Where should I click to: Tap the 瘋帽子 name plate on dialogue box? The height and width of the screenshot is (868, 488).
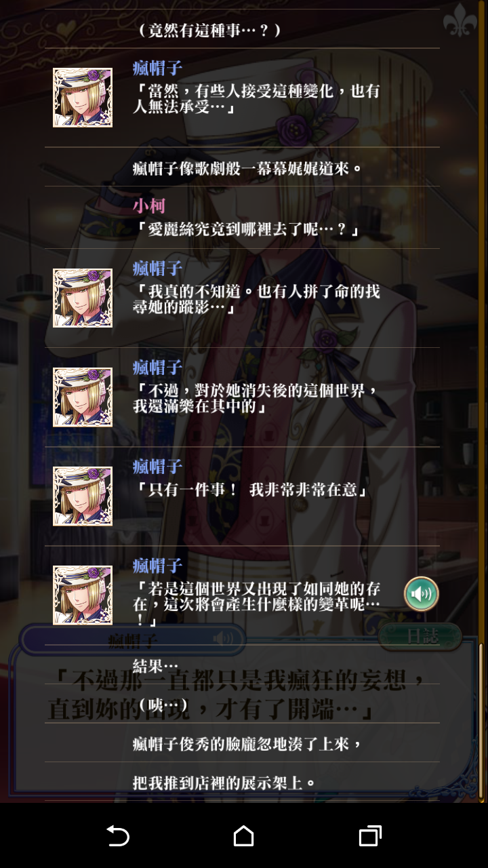pyautogui.click(x=132, y=639)
